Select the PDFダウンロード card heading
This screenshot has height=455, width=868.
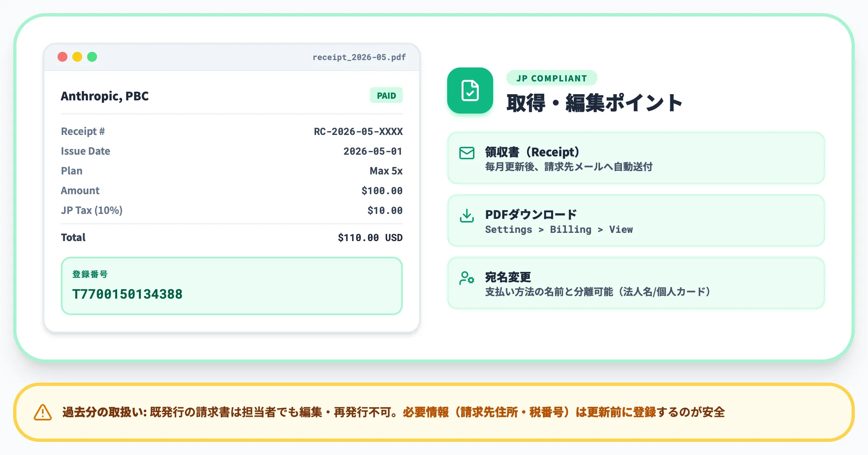(531, 214)
